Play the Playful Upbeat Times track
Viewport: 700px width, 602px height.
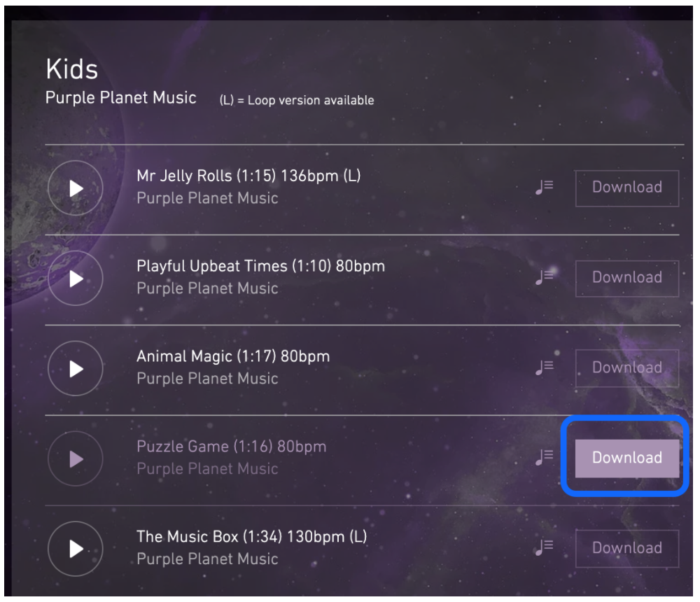pyautogui.click(x=76, y=279)
